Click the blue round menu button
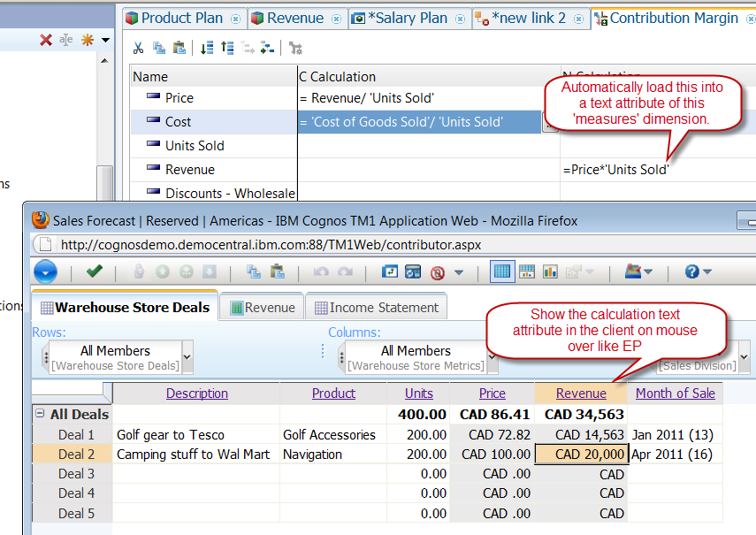 coord(46,272)
